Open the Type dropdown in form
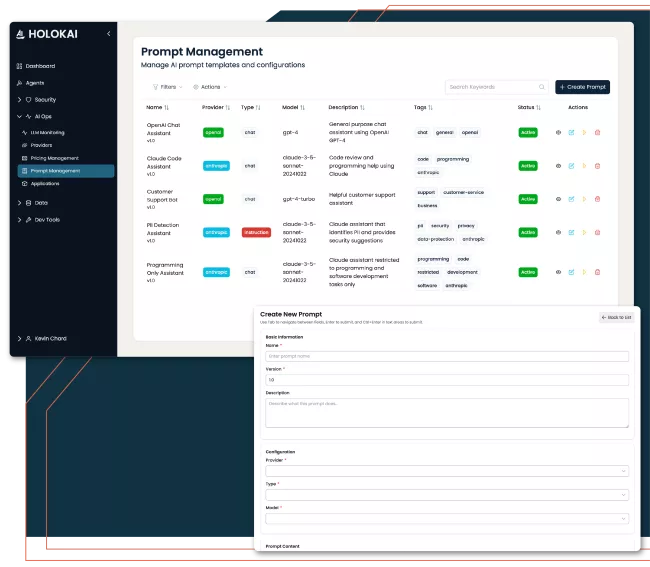 pos(447,495)
